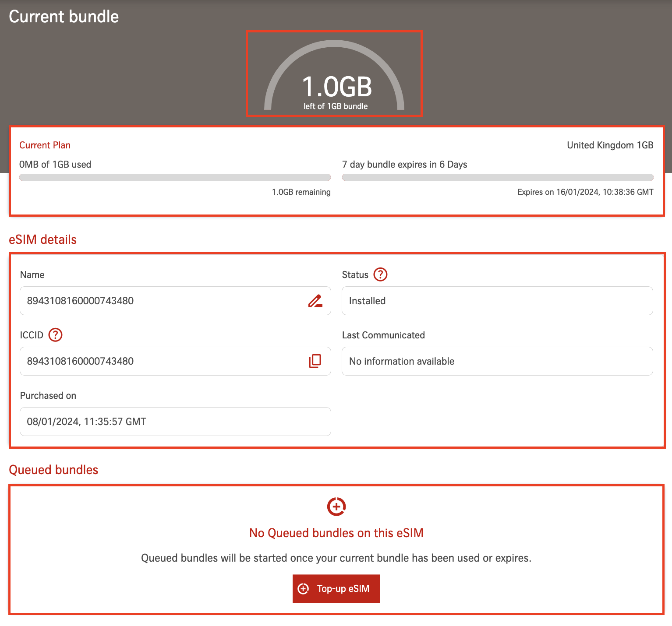Select the Purchased on date field

pyautogui.click(x=175, y=422)
